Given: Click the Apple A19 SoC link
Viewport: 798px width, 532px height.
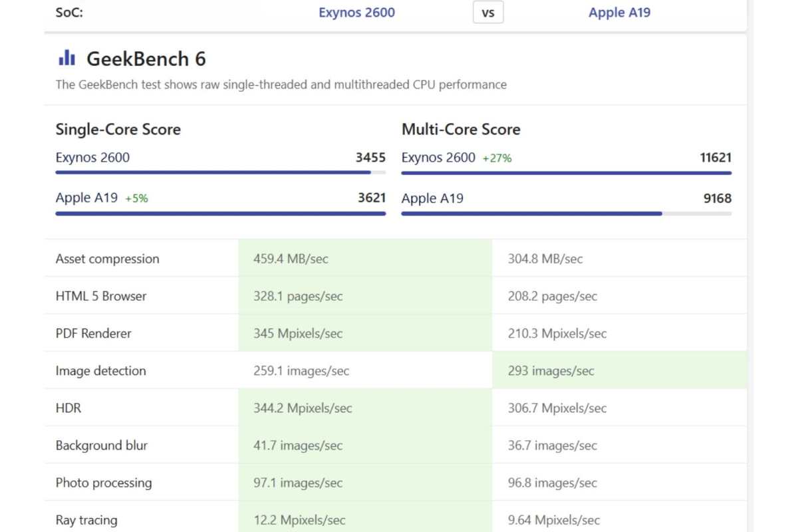Looking at the screenshot, I should pos(619,13).
